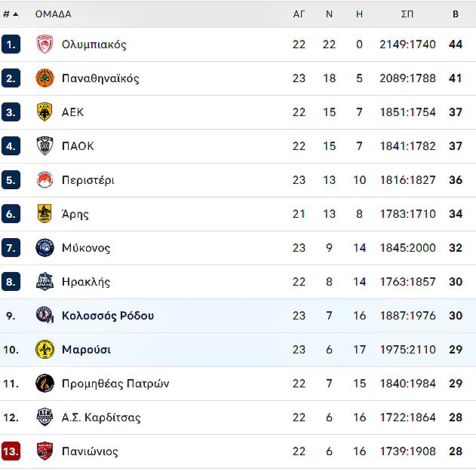This screenshot has height=471, width=476.
Task: Sort table by rank number column
Action: [11, 14]
